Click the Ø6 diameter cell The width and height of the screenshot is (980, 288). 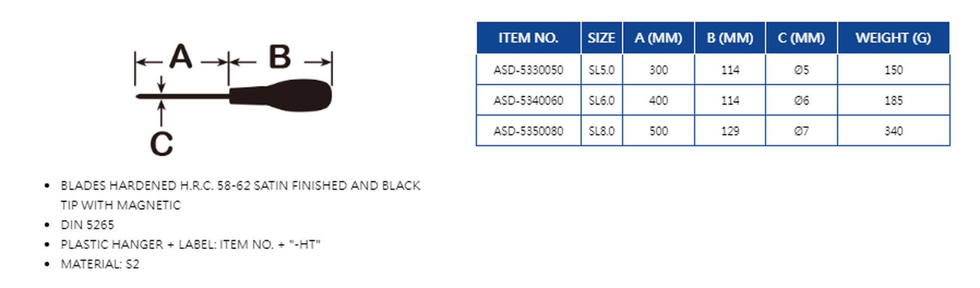click(x=801, y=101)
